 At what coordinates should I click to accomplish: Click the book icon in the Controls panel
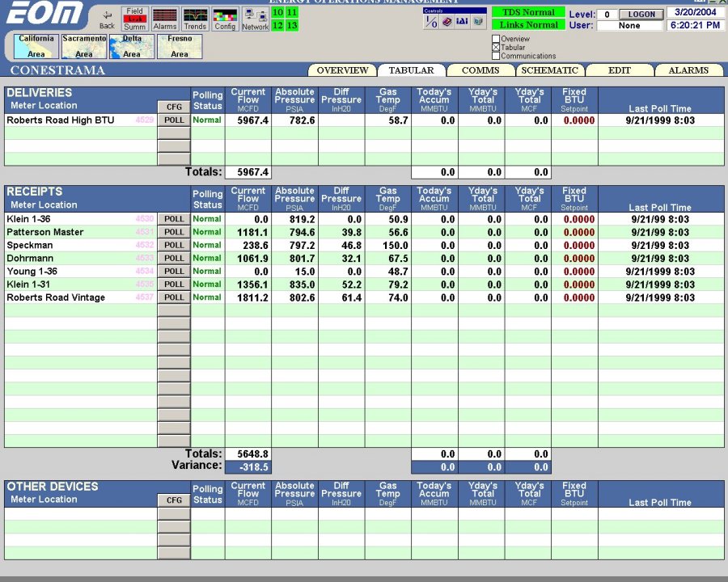click(x=447, y=22)
